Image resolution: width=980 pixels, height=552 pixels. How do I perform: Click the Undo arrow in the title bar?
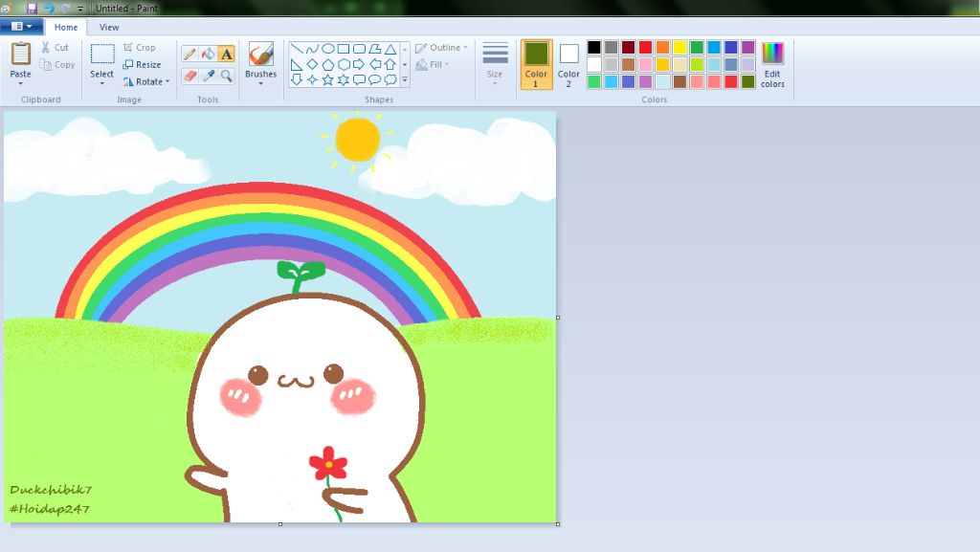pyautogui.click(x=49, y=8)
